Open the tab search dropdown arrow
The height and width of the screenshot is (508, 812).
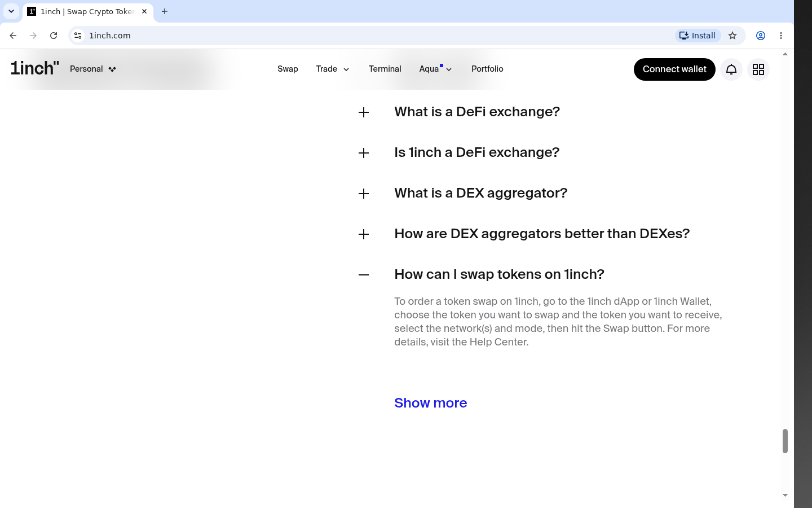(11, 11)
